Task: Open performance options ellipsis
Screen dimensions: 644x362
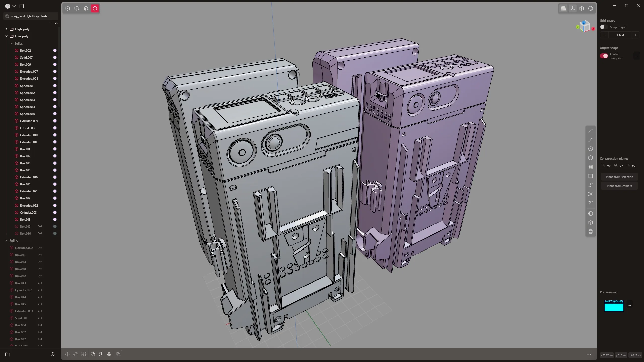Action: [630, 305]
